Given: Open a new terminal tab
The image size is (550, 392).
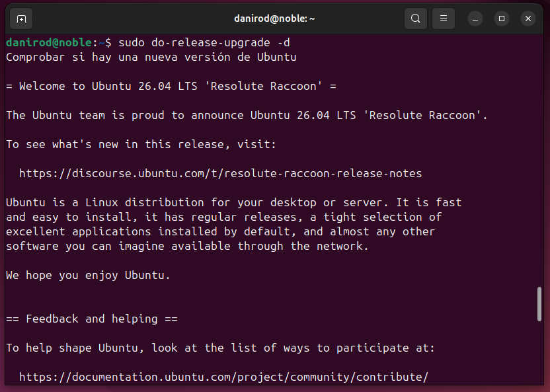Looking at the screenshot, I should (20, 19).
